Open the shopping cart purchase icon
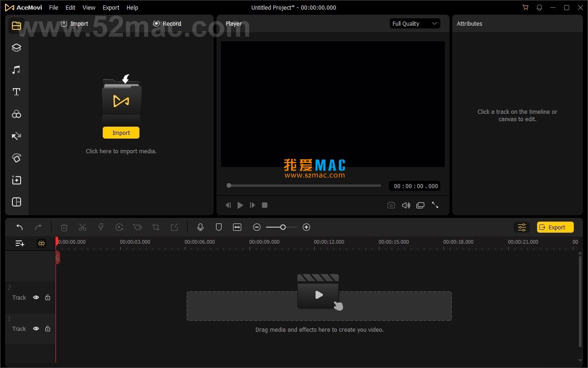The width and height of the screenshot is (588, 368). pos(526,7)
